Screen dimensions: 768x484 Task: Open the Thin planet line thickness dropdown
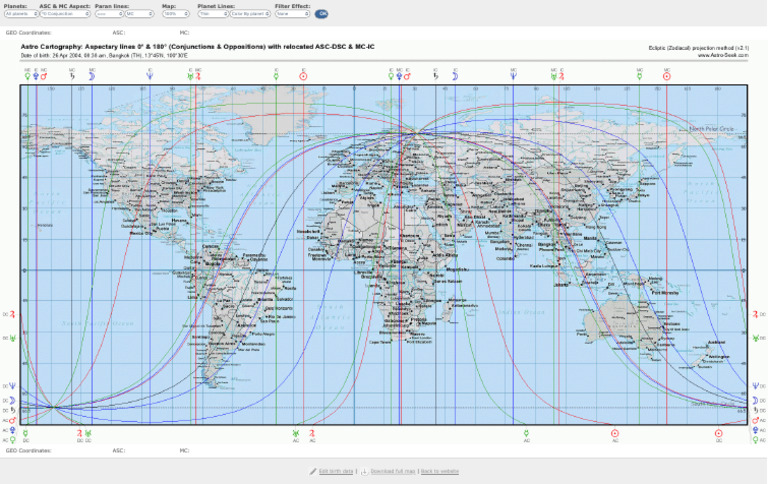pyautogui.click(x=212, y=14)
